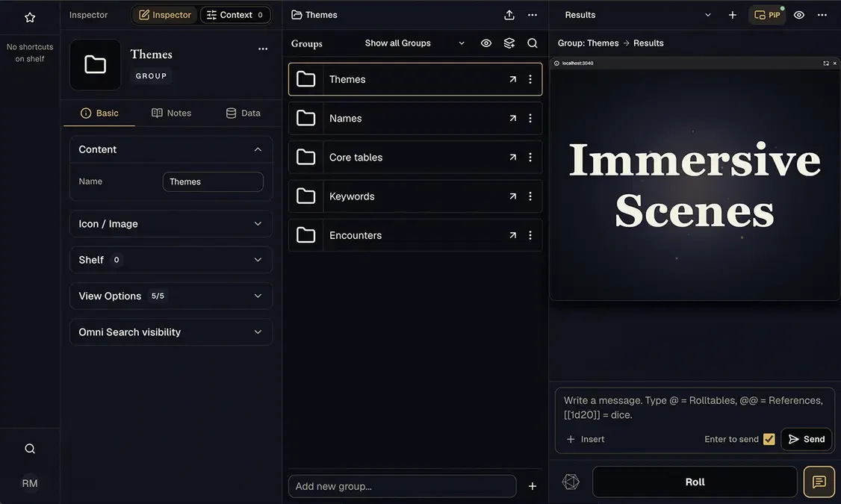Open the RM user avatar menu

(30, 484)
